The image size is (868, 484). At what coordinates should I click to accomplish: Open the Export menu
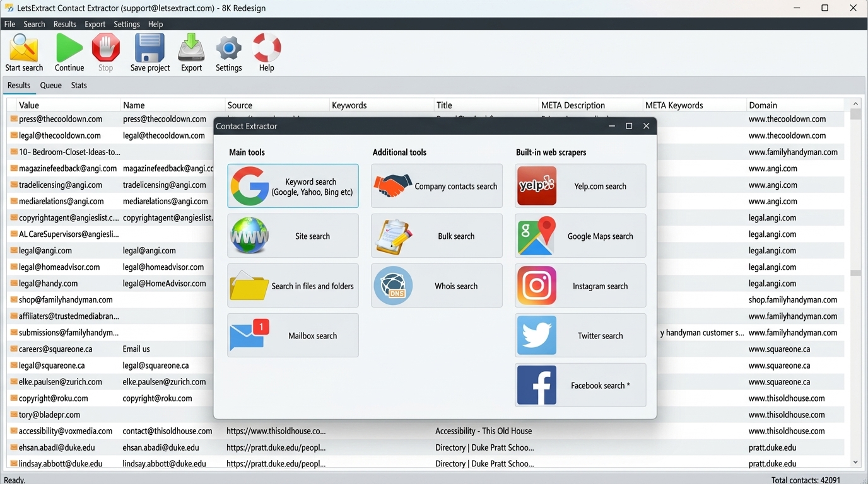click(95, 24)
